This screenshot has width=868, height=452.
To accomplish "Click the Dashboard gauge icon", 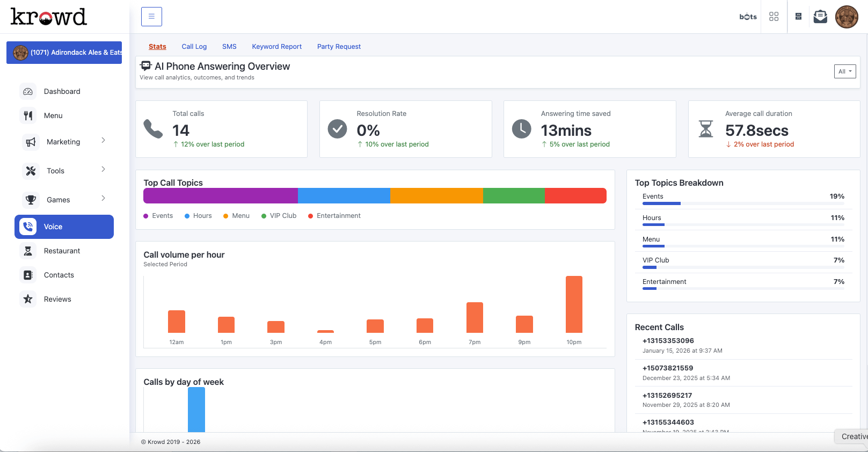I will tap(28, 92).
